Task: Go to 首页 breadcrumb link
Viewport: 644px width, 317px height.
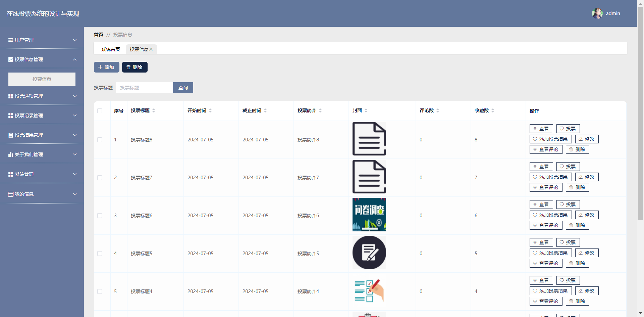Action: pos(99,35)
